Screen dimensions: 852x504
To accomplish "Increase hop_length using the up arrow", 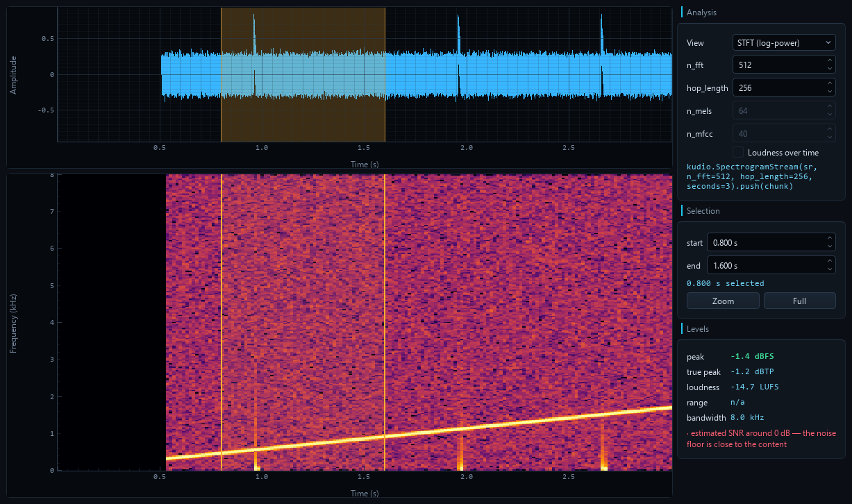I will 830,83.
